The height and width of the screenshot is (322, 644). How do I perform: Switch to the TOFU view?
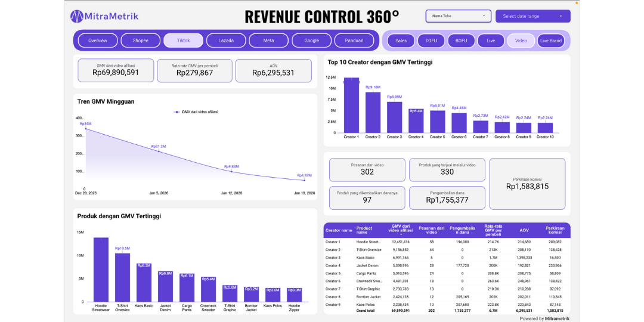click(431, 41)
